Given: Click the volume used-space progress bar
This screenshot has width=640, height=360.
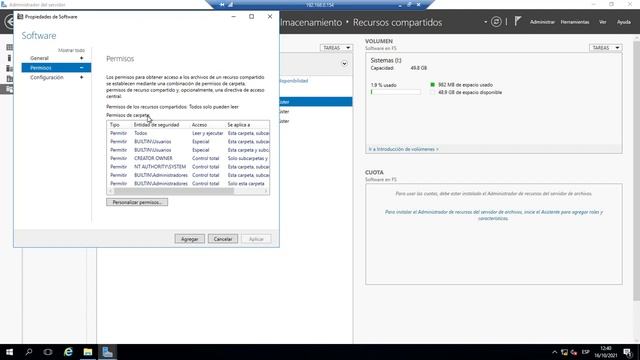Looking at the screenshot, I should [395, 92].
